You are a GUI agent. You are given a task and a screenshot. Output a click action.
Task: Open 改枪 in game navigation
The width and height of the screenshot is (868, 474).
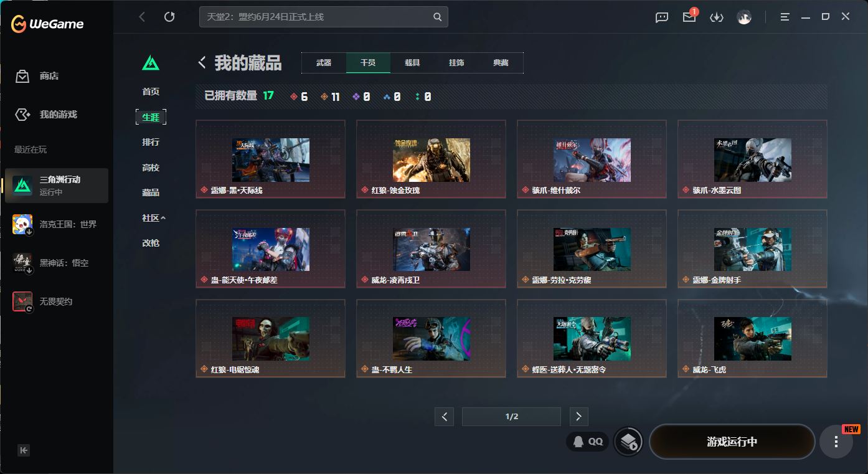coord(151,243)
